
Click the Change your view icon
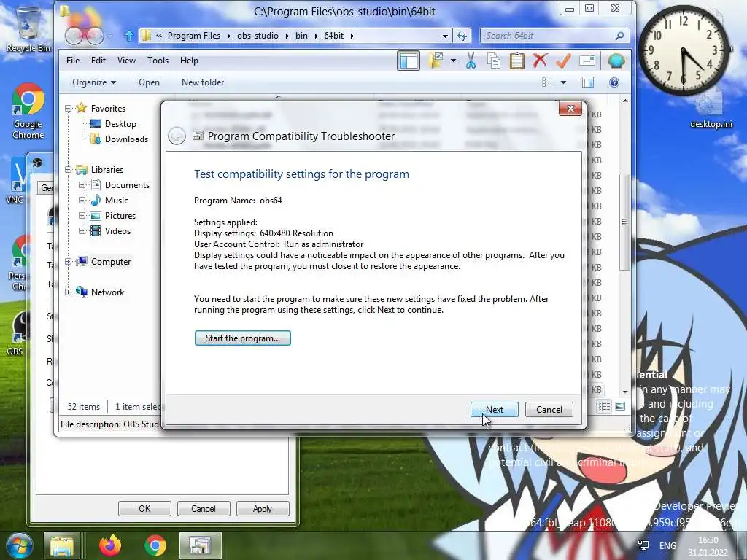point(548,82)
